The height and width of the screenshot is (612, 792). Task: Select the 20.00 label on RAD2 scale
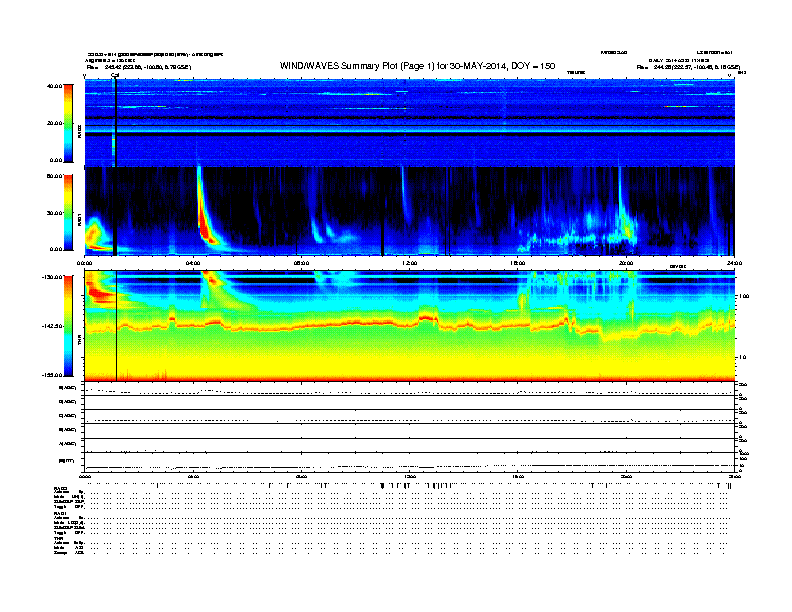pos(54,123)
